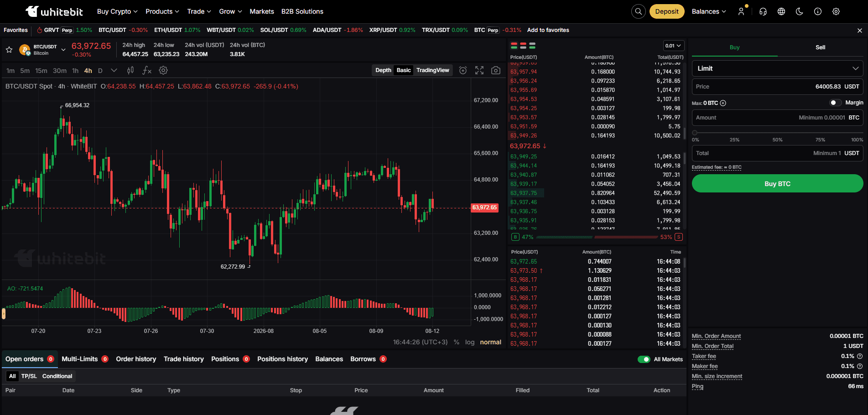Click the Price input field
Screen dimensions: 868x415
pos(777,87)
